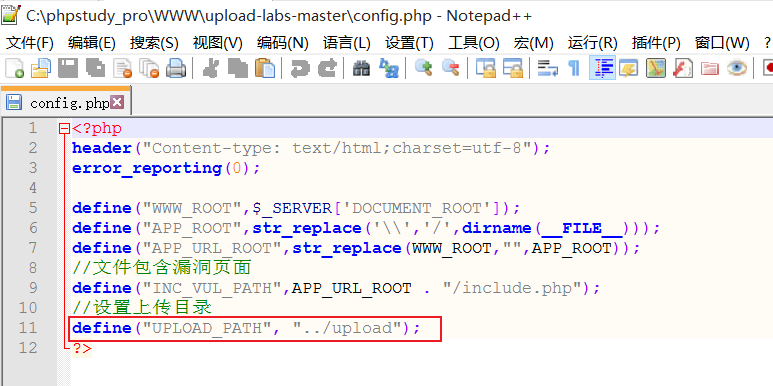Save the current file with the floppy icon

tap(68, 68)
